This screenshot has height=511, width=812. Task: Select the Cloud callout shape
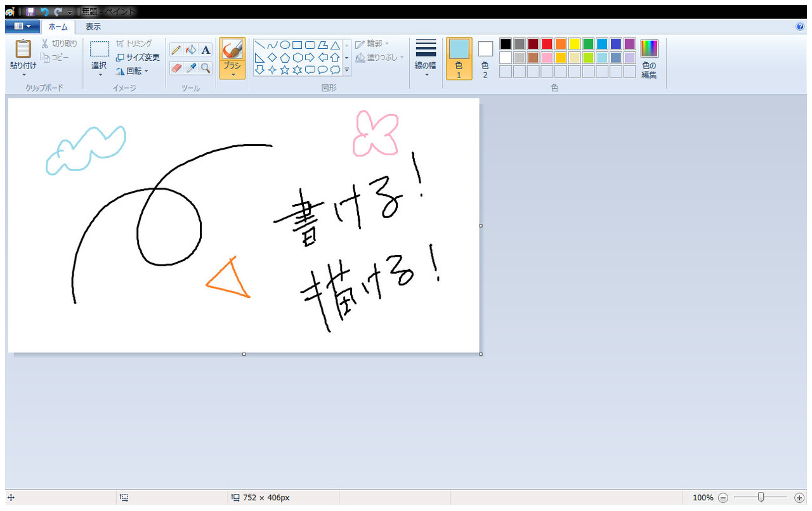(x=335, y=70)
